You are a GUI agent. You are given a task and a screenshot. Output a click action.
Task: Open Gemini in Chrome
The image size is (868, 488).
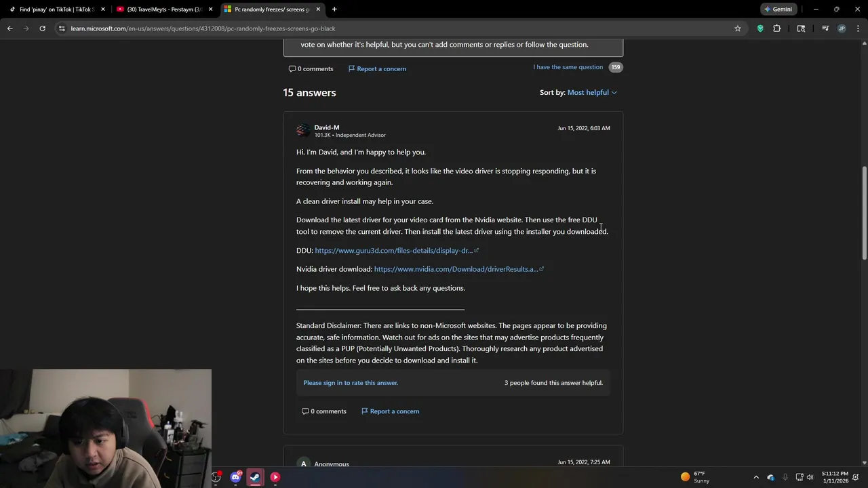(x=778, y=9)
